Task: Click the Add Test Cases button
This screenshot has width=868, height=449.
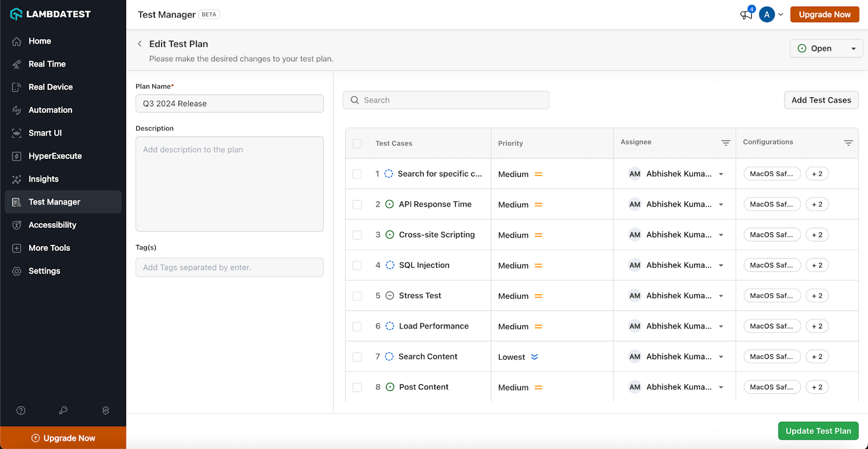Action: [821, 100]
